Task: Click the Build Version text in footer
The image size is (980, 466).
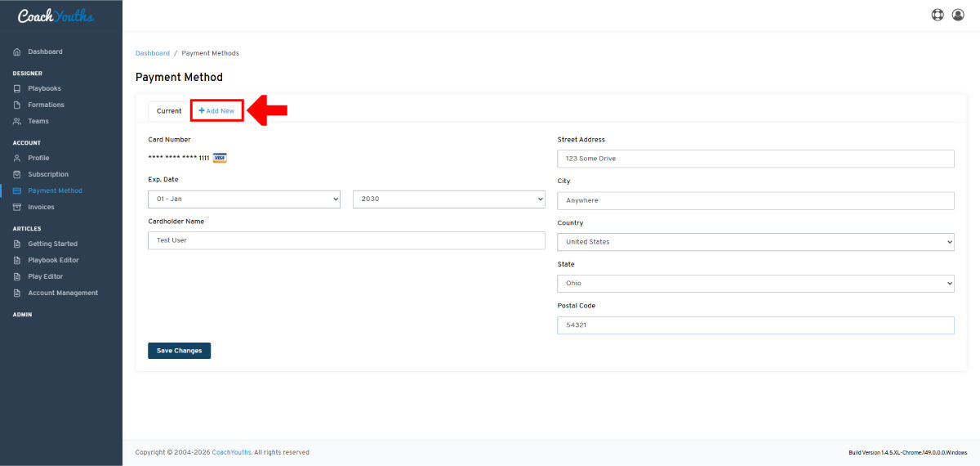Action: [908, 452]
